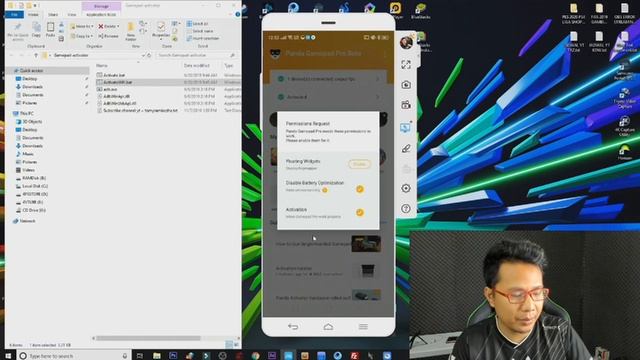Open the File tab in Explorer
The height and width of the screenshot is (360, 640).
point(14,15)
